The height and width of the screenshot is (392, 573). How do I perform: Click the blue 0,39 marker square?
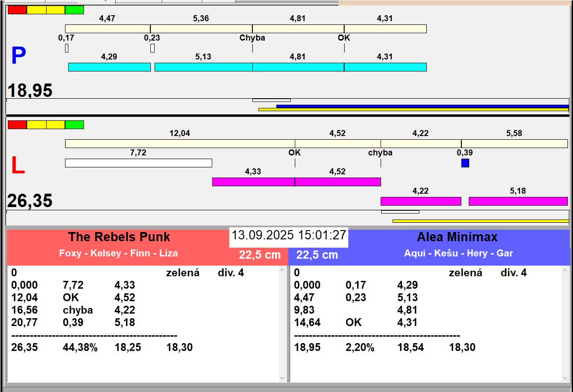(465, 163)
